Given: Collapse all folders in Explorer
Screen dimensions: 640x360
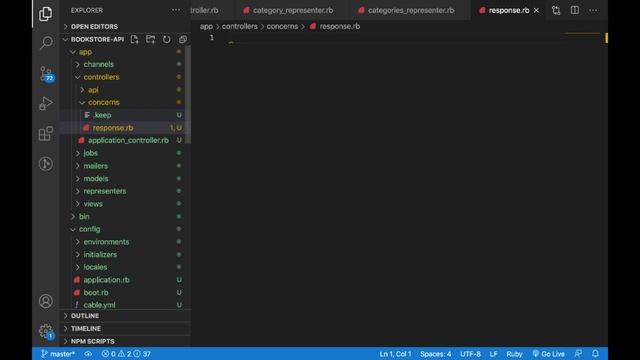Looking at the screenshot, I should 182,39.
